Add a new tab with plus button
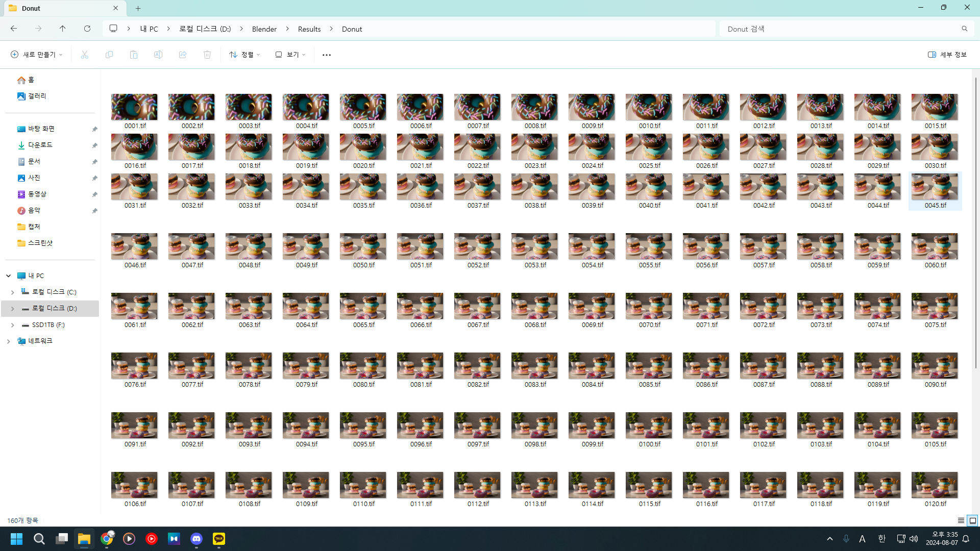 (x=138, y=8)
